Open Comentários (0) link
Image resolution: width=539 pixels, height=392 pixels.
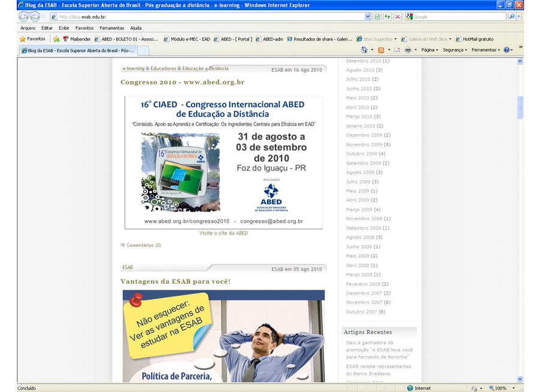point(144,245)
